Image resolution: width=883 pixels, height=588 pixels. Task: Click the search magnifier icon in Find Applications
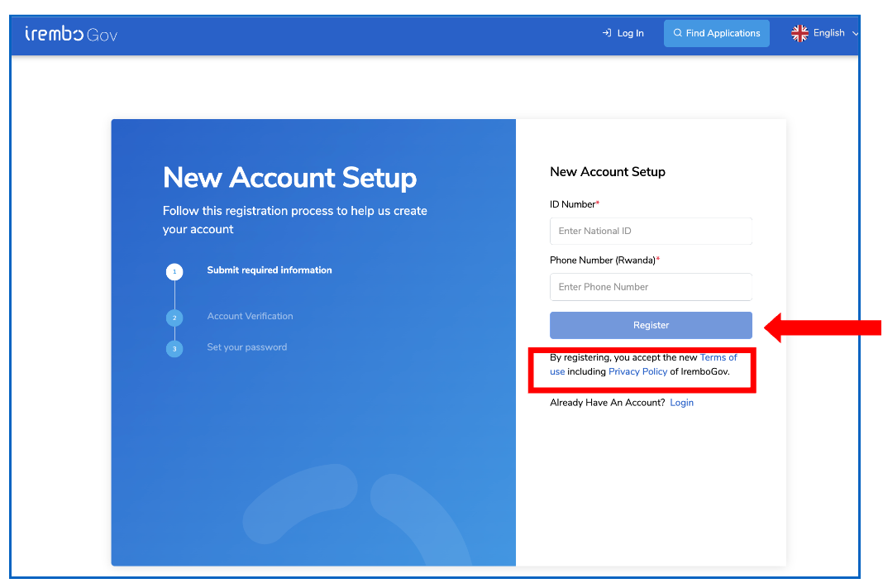point(677,33)
